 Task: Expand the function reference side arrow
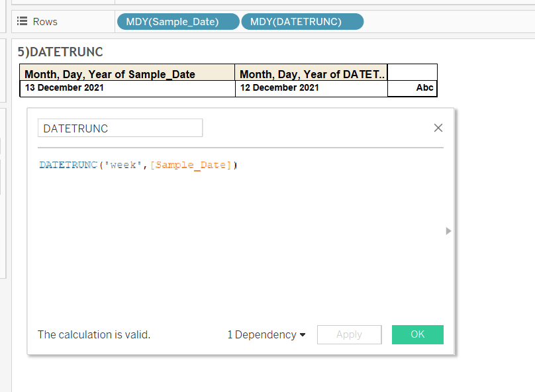448,231
